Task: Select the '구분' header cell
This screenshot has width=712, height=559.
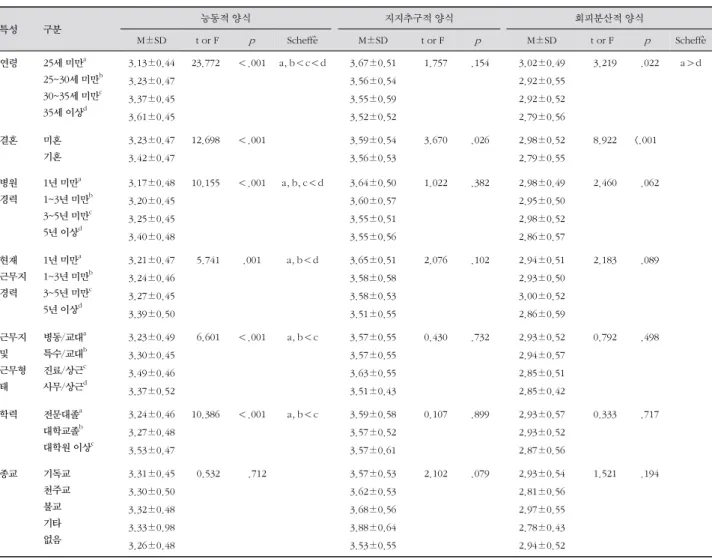Action: pyautogui.click(x=52, y=30)
